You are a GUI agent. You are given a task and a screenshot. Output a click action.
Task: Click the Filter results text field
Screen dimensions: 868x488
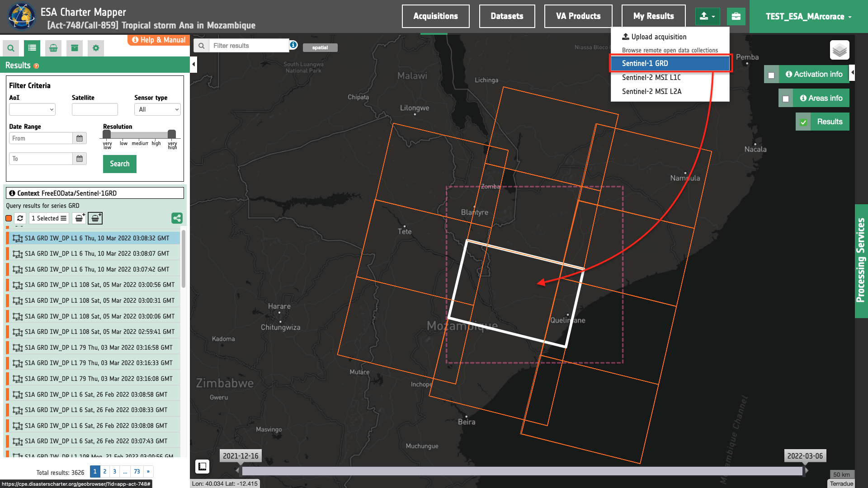click(x=249, y=46)
